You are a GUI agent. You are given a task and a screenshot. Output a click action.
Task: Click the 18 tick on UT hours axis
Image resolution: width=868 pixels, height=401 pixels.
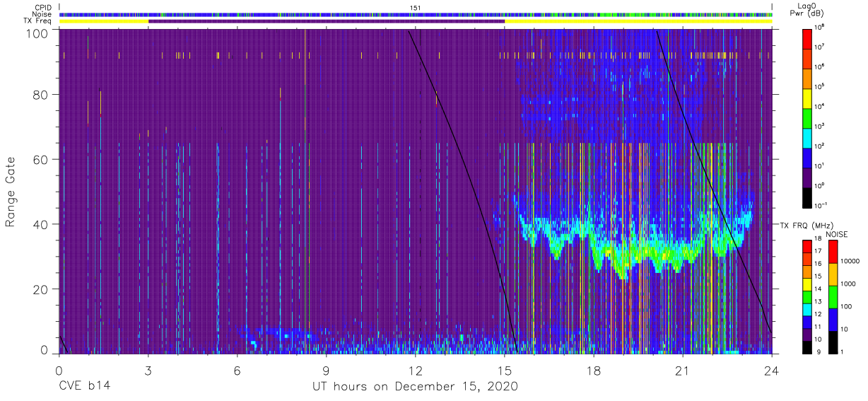594,370
